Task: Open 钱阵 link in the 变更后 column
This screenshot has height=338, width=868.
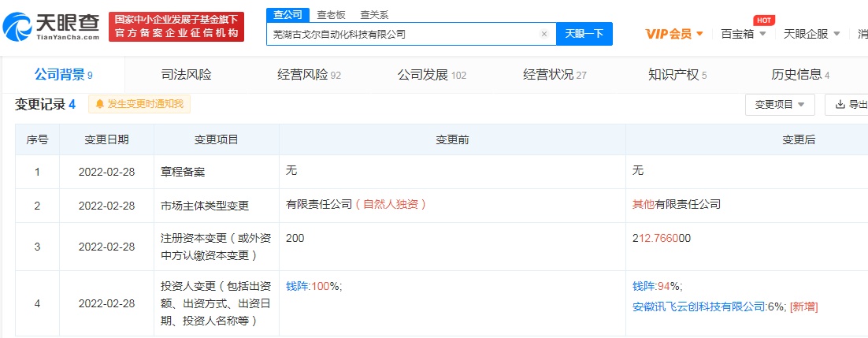Action: pyautogui.click(x=644, y=287)
